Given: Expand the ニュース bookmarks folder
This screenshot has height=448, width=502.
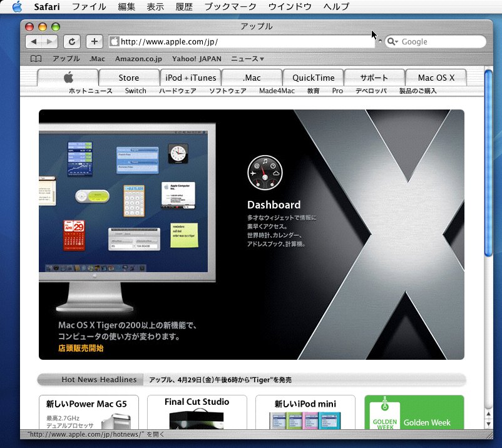Looking at the screenshot, I should (x=247, y=59).
